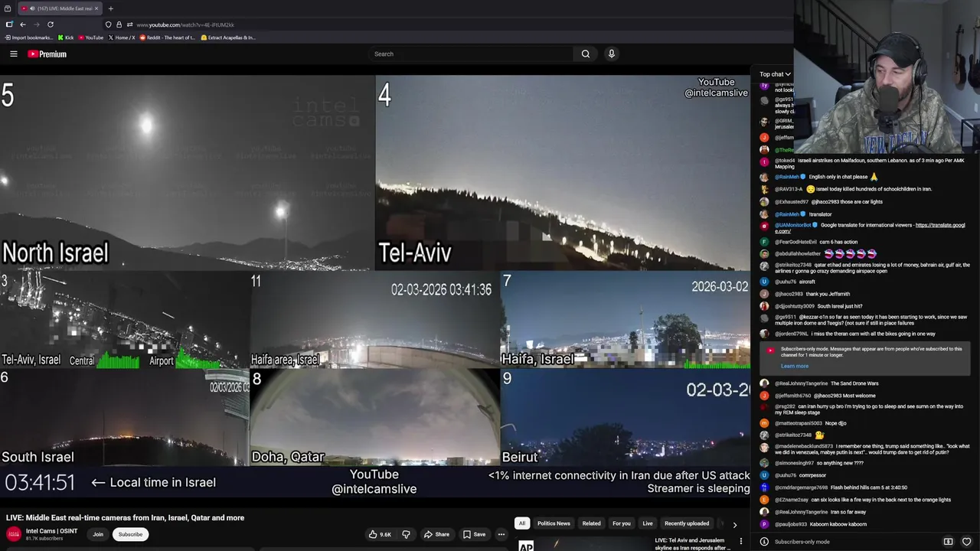Viewport: 980px width, 551px height.
Task: Open Import bookmarks toolbar item
Action: coord(29,37)
